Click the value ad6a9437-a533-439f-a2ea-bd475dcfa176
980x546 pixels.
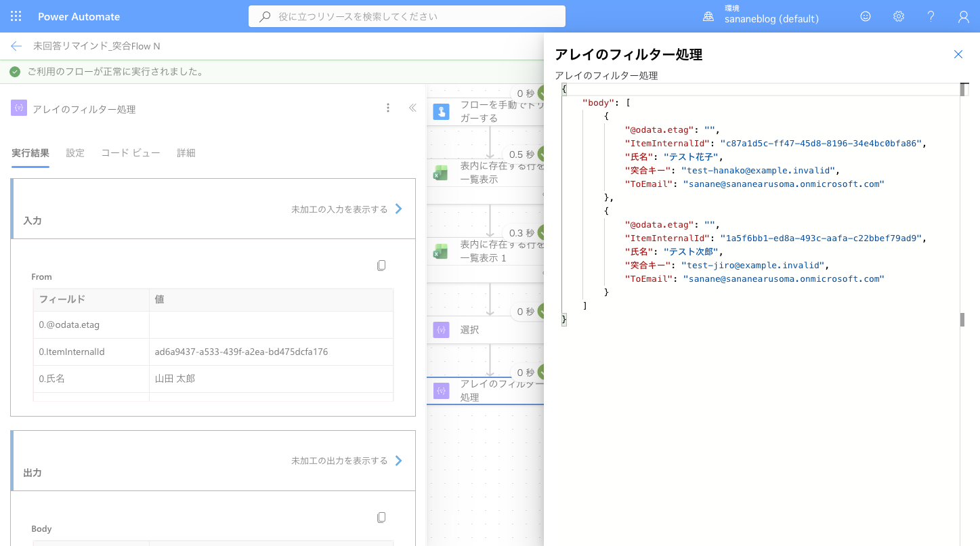pos(242,352)
